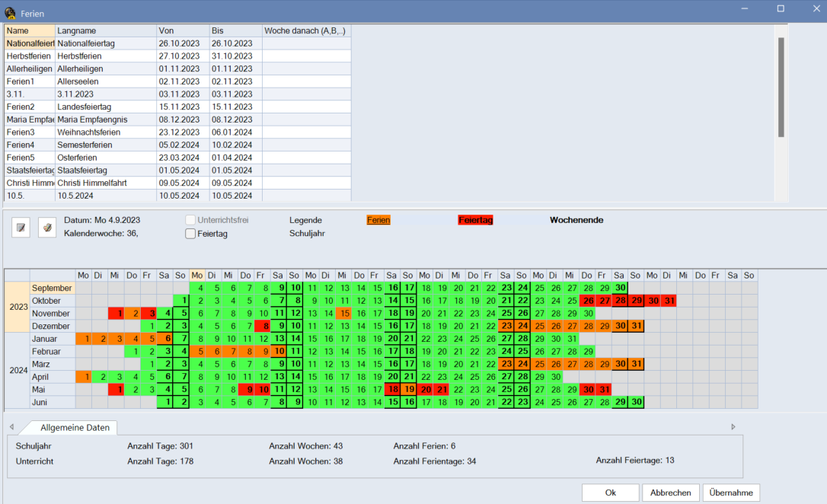
Task: Click the left tab scroll arrow
Action: (x=11, y=427)
